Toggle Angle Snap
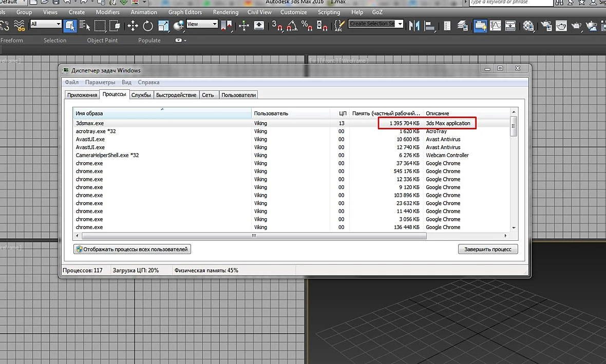The height and width of the screenshot is (364, 606). [292, 26]
